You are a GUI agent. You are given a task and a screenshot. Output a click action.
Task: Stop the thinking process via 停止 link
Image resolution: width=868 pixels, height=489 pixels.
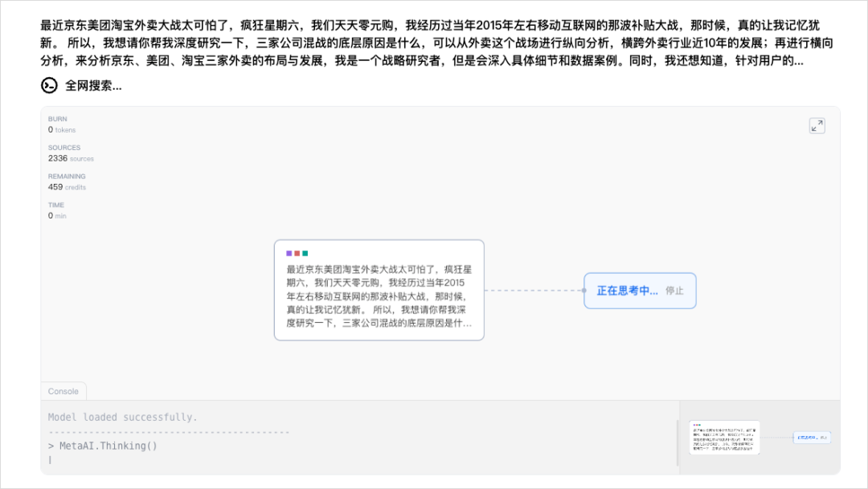coord(675,291)
